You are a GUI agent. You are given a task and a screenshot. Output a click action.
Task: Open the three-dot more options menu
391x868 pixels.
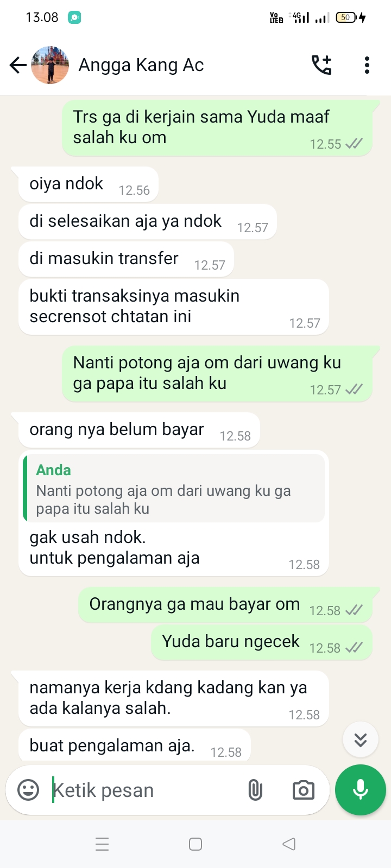[x=367, y=65]
